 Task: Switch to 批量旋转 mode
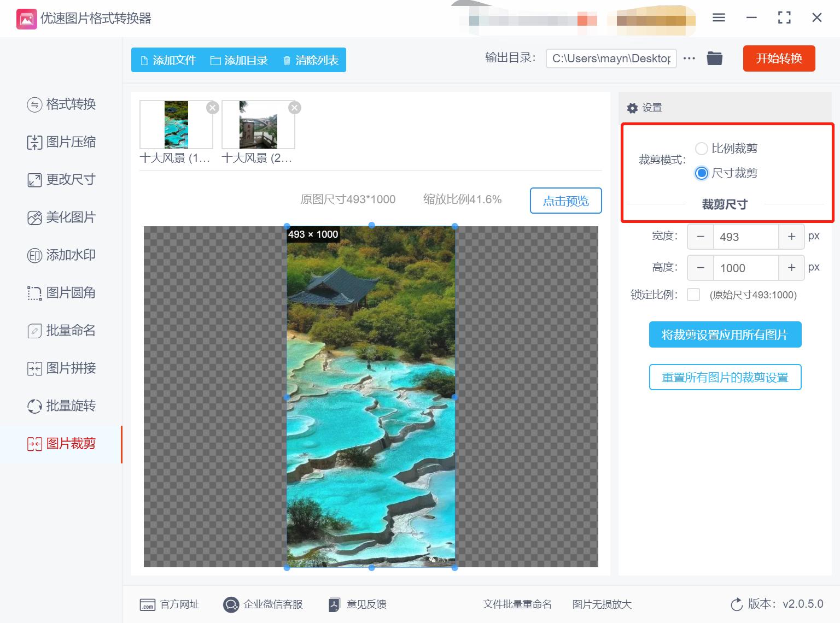(x=61, y=406)
